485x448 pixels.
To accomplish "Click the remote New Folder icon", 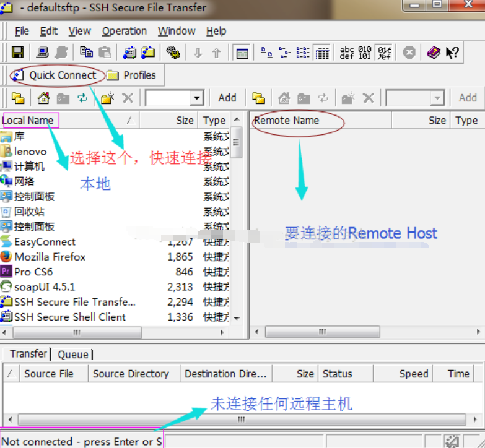I will point(348,98).
